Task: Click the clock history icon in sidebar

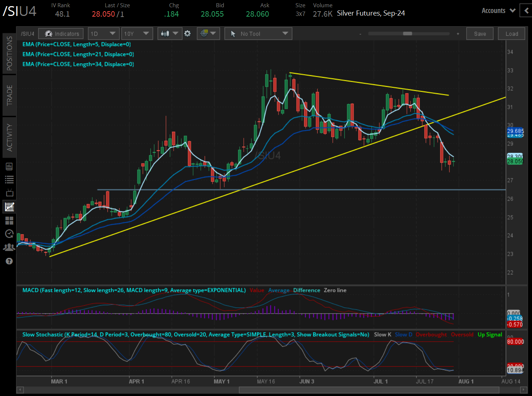Action: pos(9,234)
